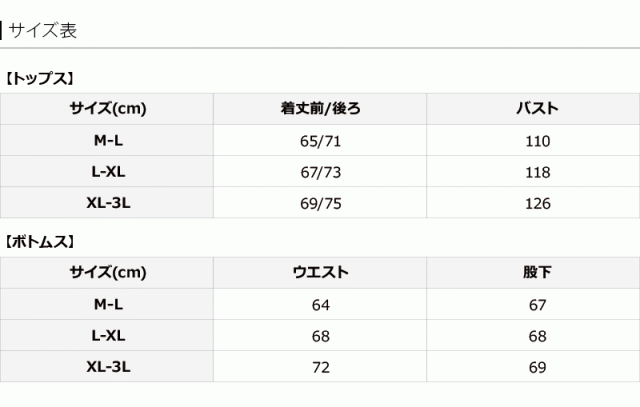
Task: Click the waist value 72
Action: point(320,367)
